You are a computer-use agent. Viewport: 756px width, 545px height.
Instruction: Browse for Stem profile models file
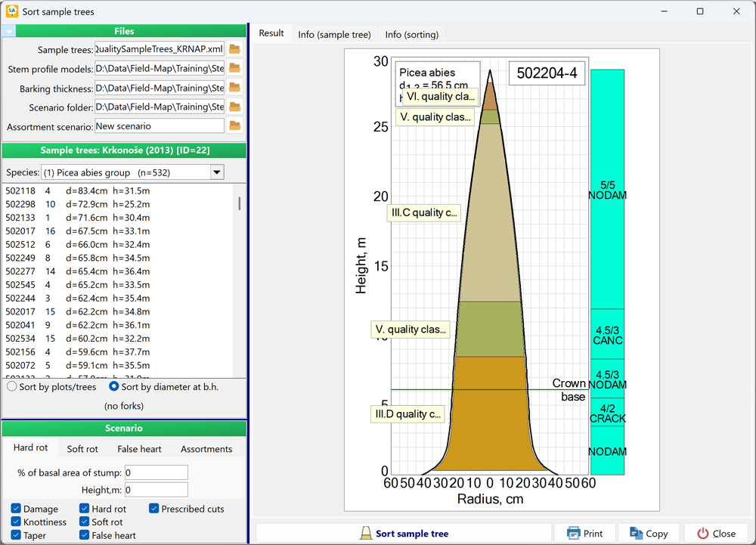[234, 69]
